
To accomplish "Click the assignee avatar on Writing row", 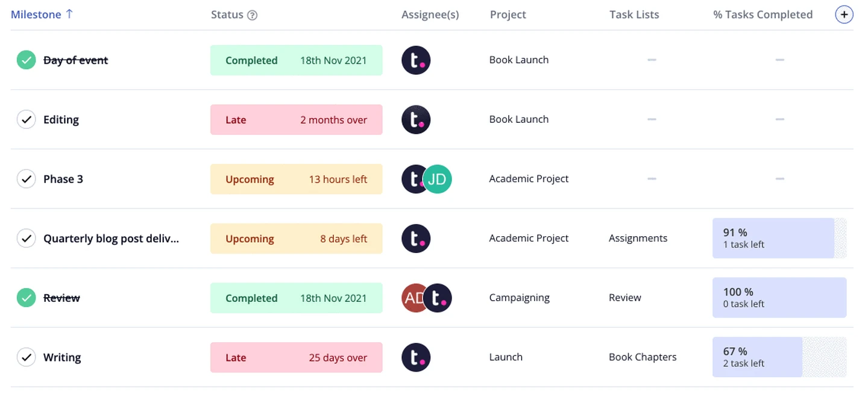I will click(x=416, y=357).
